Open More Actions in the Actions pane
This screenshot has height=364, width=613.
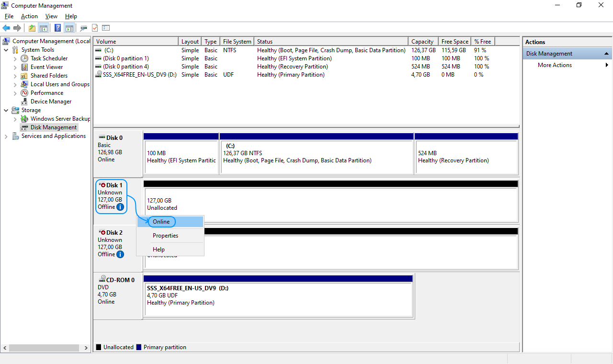tap(568, 65)
